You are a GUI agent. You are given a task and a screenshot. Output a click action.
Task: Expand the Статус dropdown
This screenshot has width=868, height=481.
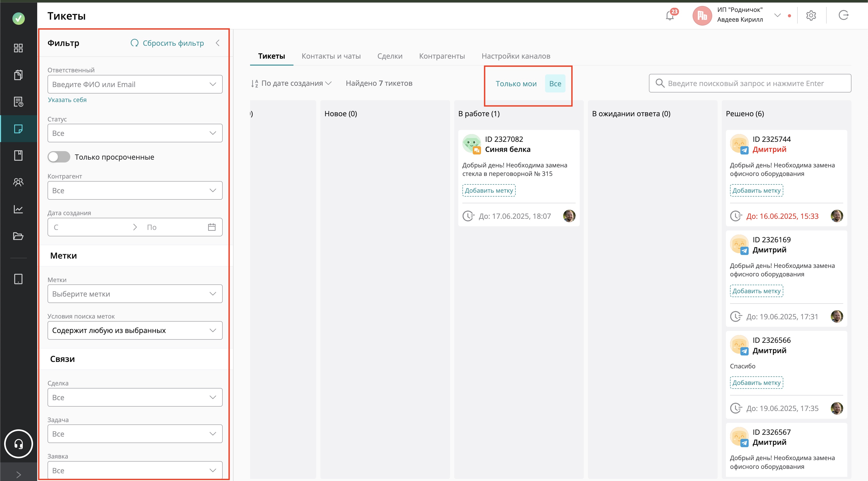tap(135, 133)
